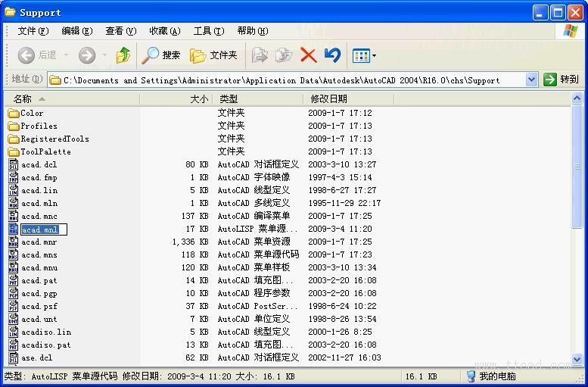The image size is (588, 387).
Task: Go up one folder level
Action: point(123,55)
